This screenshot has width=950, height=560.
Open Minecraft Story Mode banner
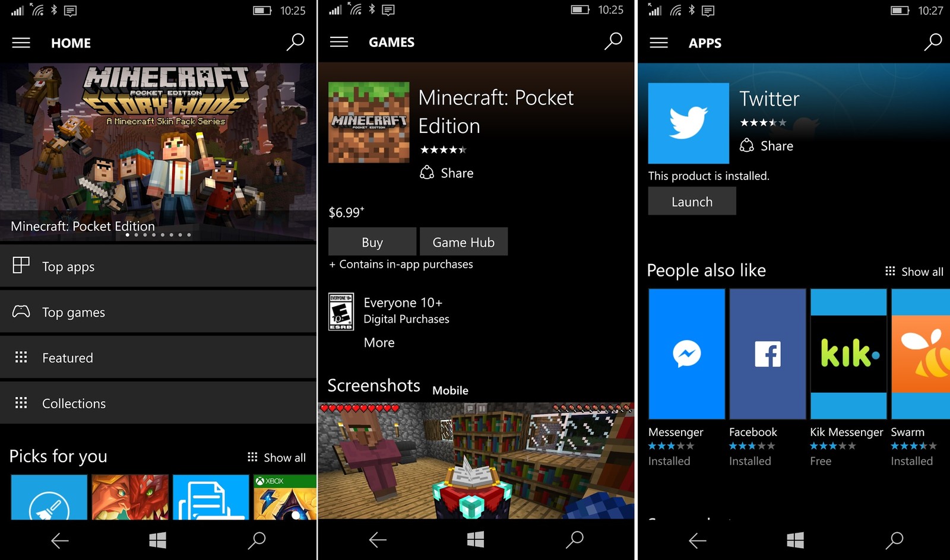(x=158, y=152)
